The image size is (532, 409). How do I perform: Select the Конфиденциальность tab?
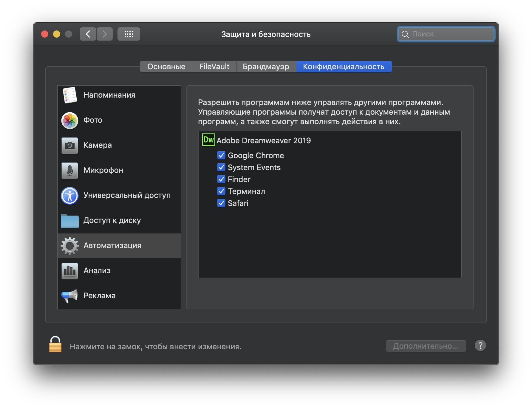coord(344,67)
